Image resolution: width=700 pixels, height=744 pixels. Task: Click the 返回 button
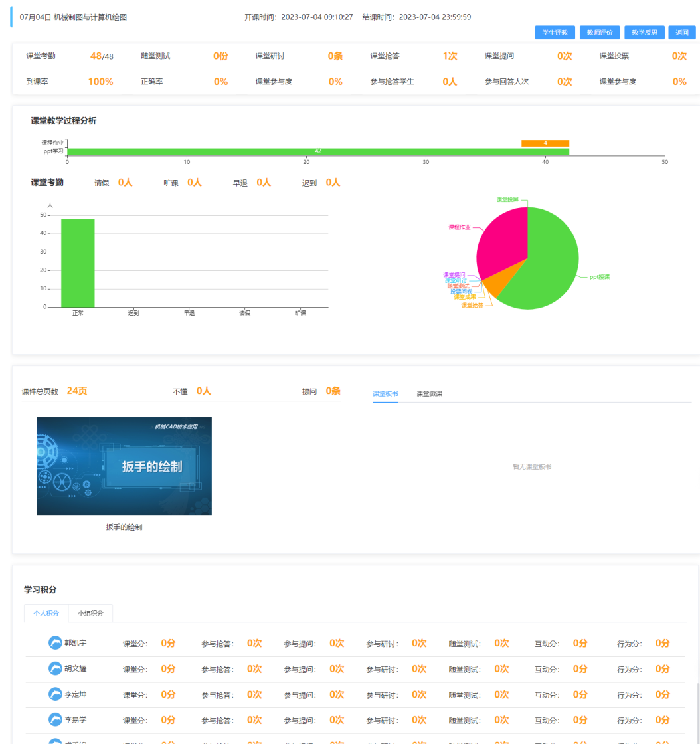pyautogui.click(x=681, y=32)
